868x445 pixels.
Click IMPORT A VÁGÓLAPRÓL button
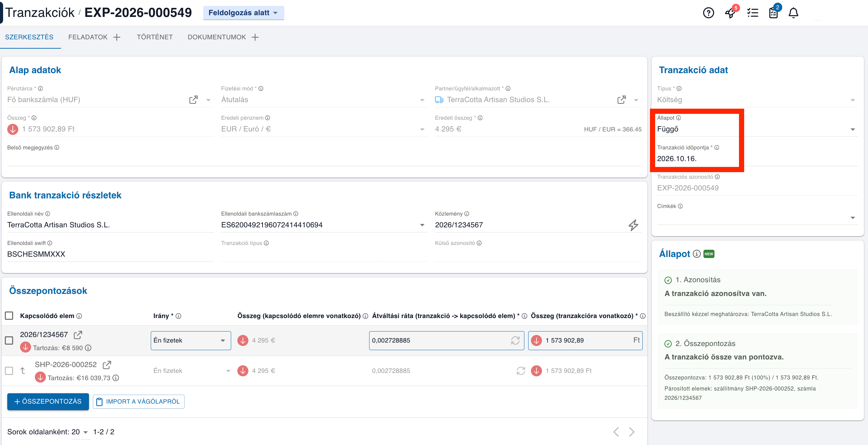138,402
